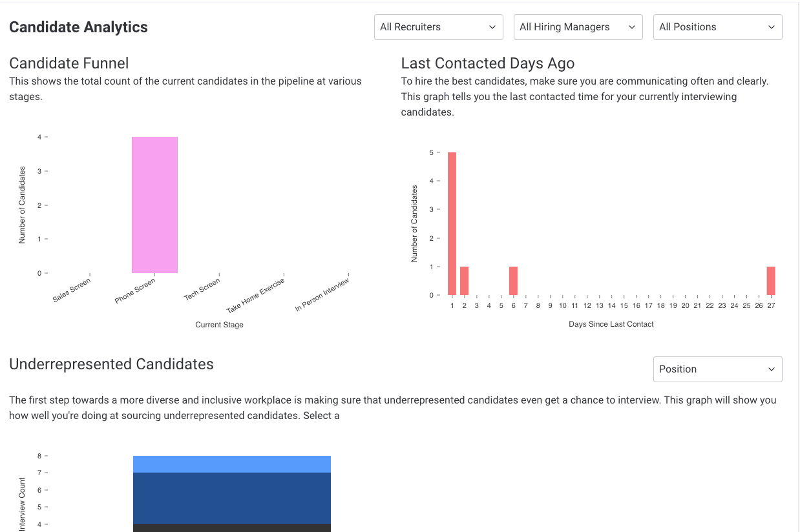Click the Last Contacted Days Ago heading

point(487,63)
